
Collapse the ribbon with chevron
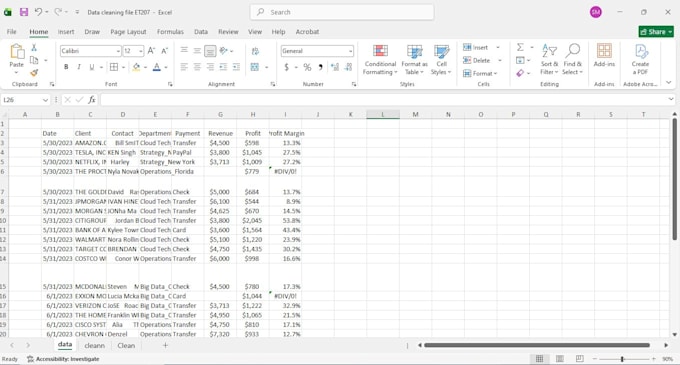(669, 82)
